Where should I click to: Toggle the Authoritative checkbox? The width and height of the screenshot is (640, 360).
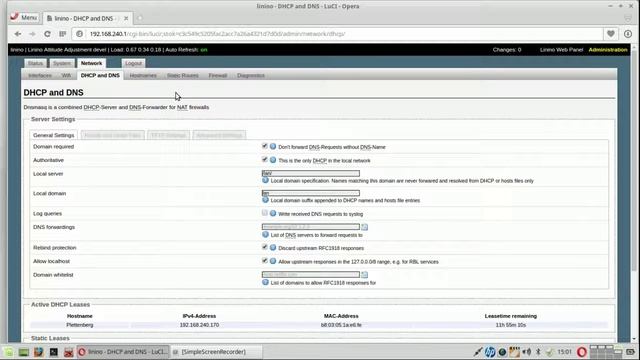point(264,160)
